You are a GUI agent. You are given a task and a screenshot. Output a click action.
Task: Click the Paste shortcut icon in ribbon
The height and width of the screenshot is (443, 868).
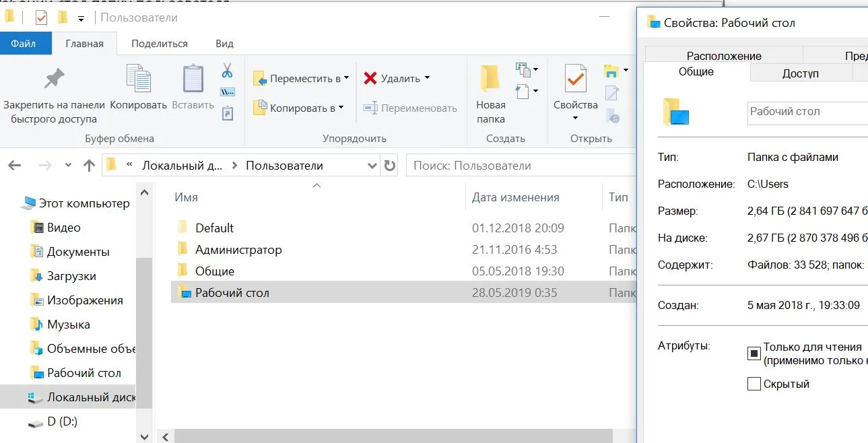pos(227,113)
